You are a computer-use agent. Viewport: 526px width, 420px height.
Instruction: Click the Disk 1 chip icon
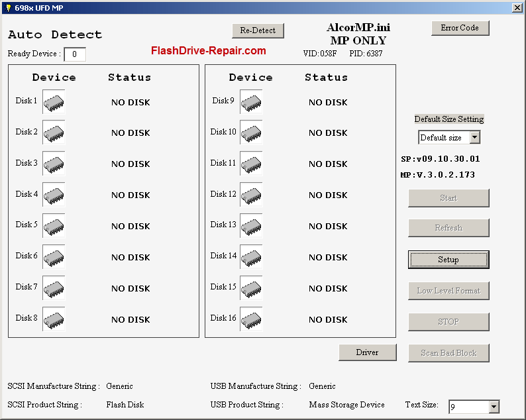[x=54, y=101]
